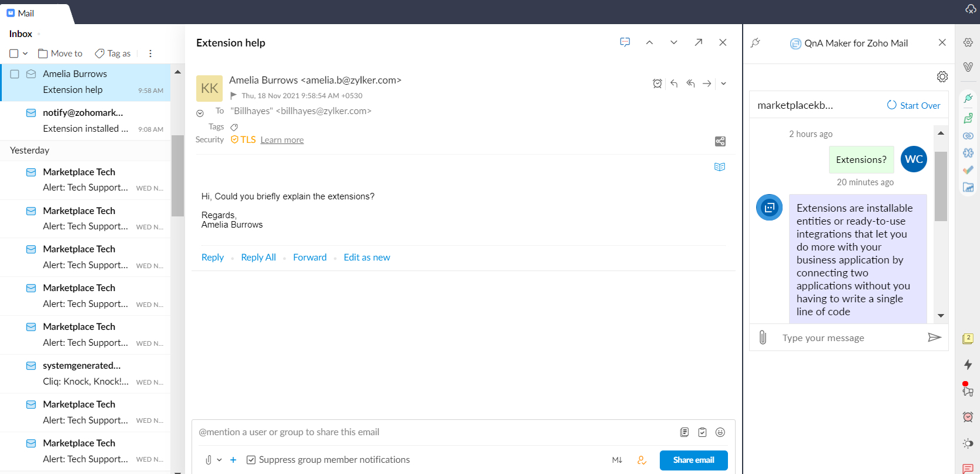Focus the @mention share input field
Screen dimensions: 980x474
(435, 432)
